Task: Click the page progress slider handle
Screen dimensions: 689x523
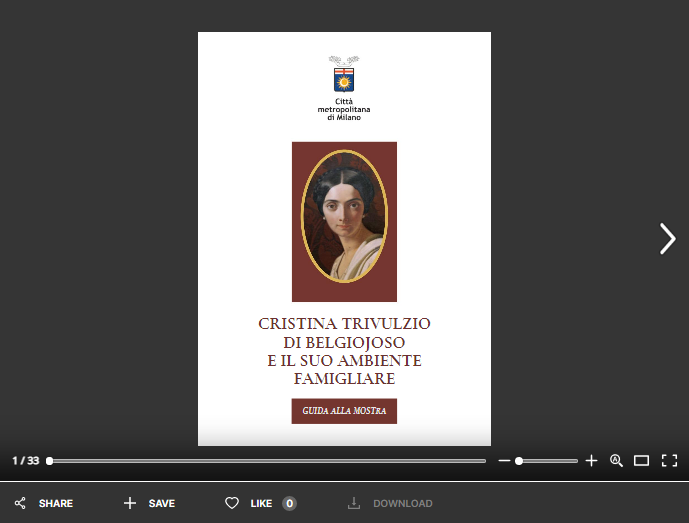Action: click(49, 461)
